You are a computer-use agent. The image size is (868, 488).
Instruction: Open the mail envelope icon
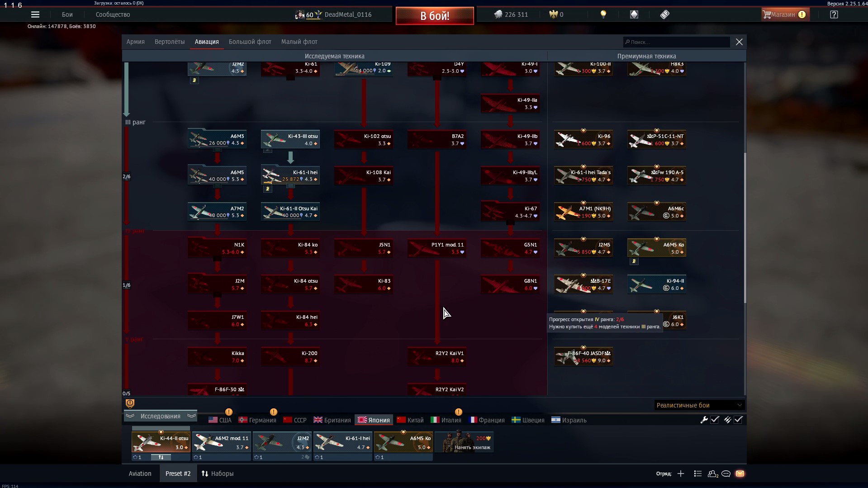pos(740,474)
